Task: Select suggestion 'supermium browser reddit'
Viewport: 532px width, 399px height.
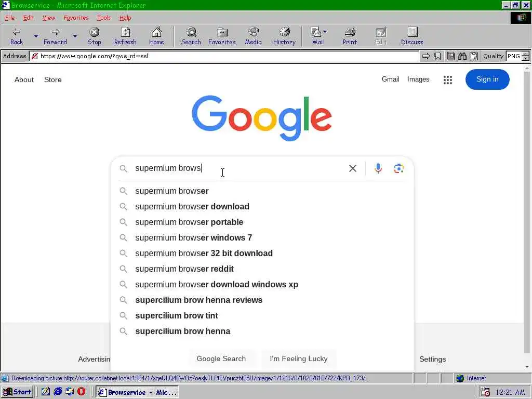Action: click(x=262, y=269)
